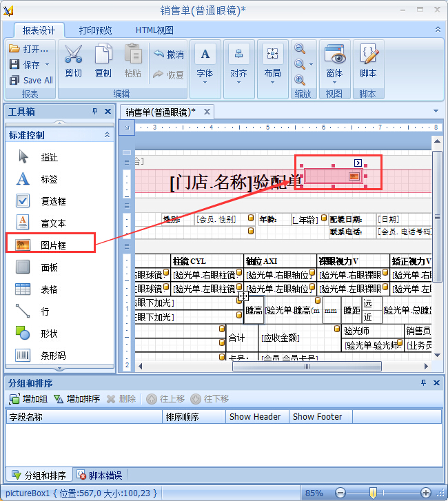Click the Add Sort (增加排序) button
This screenshot has height=501, width=448.
(x=77, y=399)
